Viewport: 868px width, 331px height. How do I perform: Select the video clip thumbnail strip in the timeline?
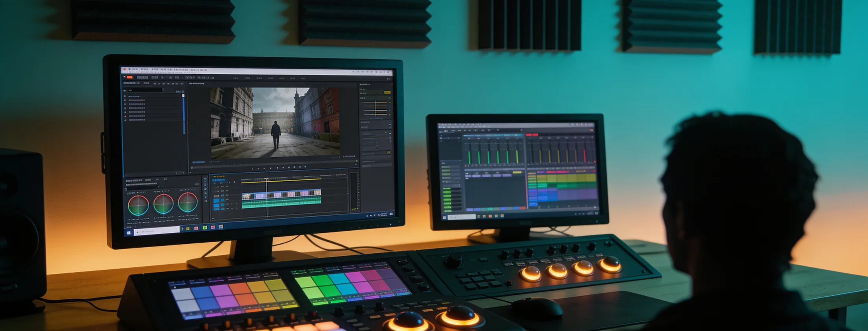281,194
